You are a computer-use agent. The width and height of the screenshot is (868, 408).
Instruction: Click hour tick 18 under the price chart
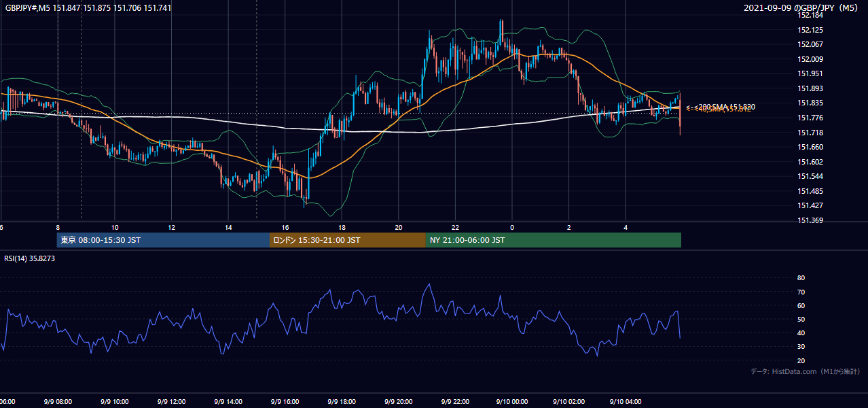point(342,227)
